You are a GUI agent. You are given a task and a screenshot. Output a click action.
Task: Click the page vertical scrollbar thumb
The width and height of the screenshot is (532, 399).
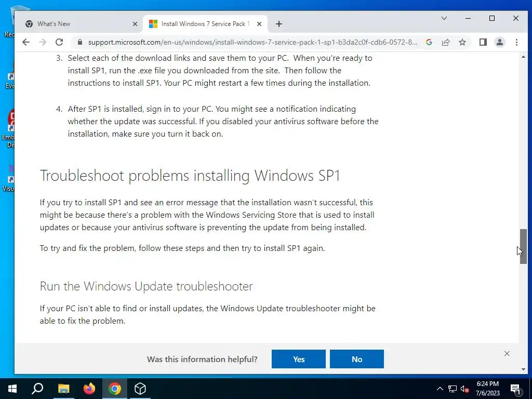pos(523,246)
